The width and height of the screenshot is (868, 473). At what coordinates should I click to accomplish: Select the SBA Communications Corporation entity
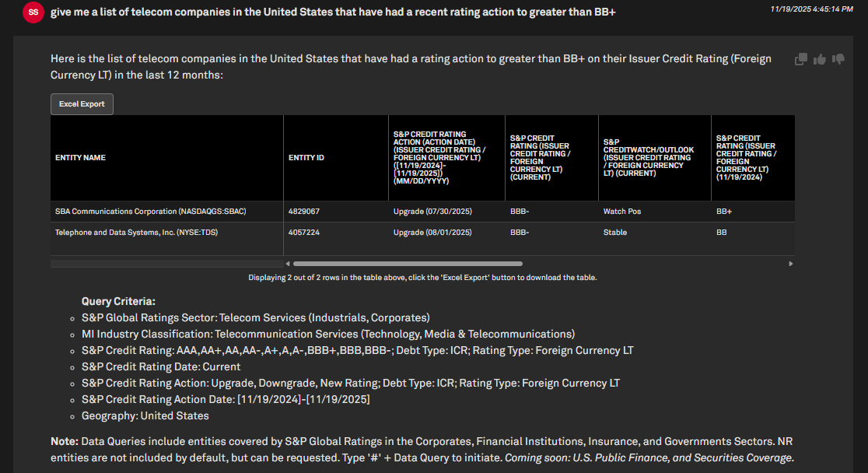(151, 212)
